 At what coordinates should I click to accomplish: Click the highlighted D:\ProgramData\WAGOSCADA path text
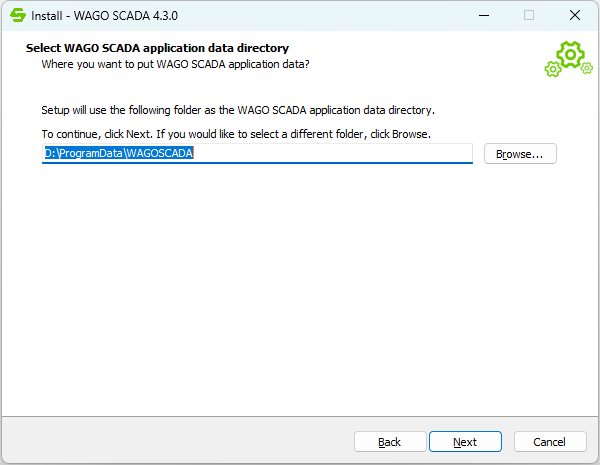click(x=118, y=154)
